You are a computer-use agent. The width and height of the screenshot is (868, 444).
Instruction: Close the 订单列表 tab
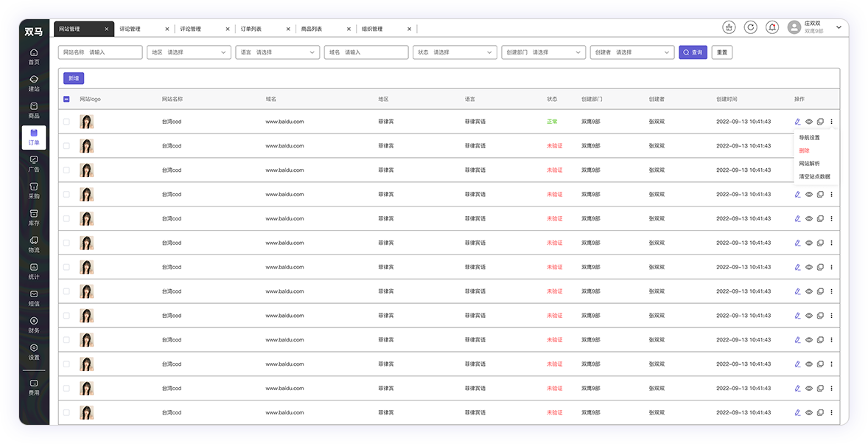(x=288, y=29)
